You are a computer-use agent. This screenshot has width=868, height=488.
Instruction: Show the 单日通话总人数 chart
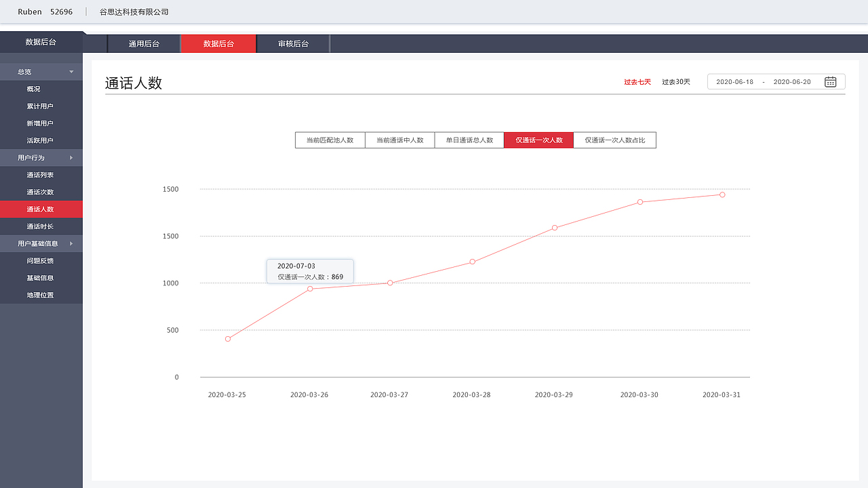click(x=469, y=140)
